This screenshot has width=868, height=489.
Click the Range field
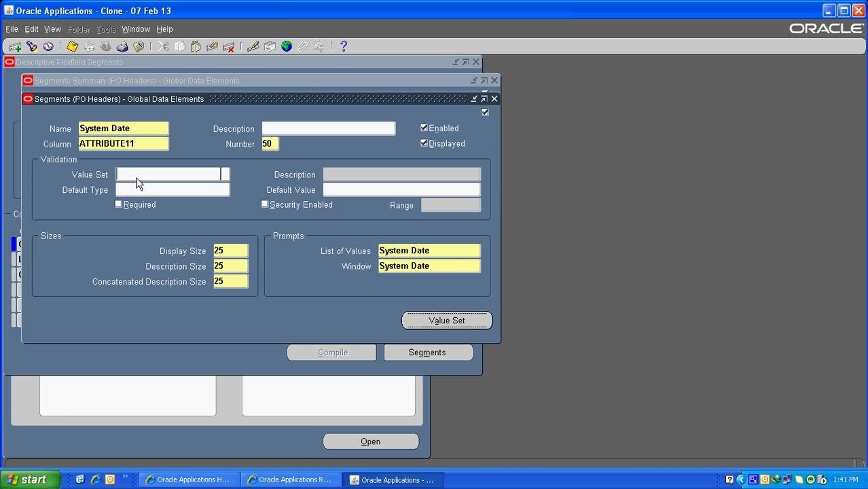(x=451, y=204)
